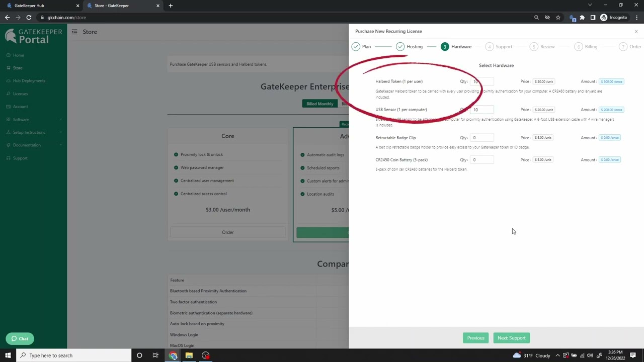
Task: Jump to the Review step
Action: [542, 47]
